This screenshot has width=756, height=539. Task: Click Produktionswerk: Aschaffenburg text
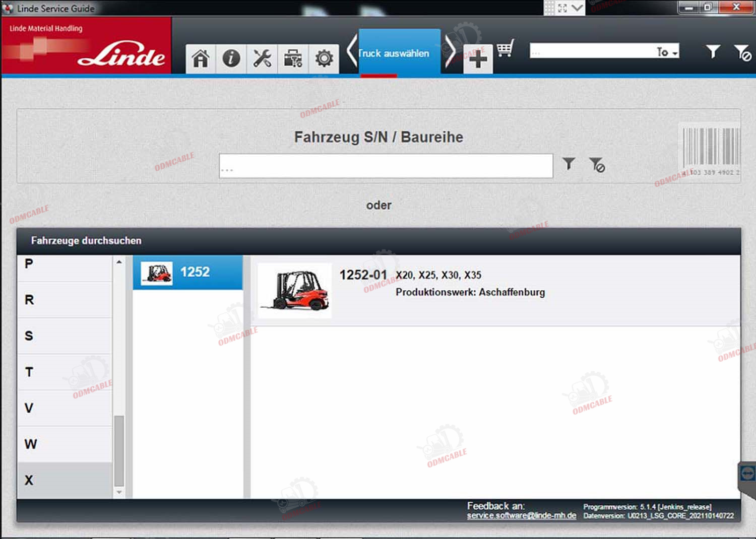pyautogui.click(x=470, y=292)
